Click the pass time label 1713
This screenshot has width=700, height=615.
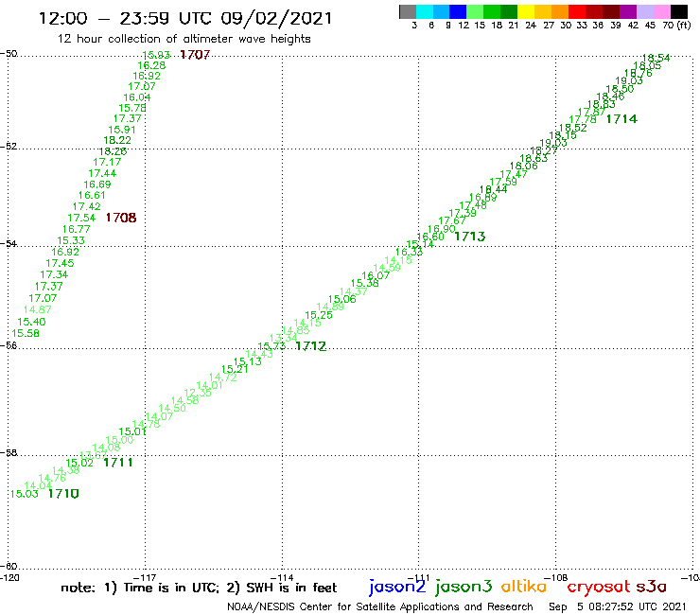point(469,237)
